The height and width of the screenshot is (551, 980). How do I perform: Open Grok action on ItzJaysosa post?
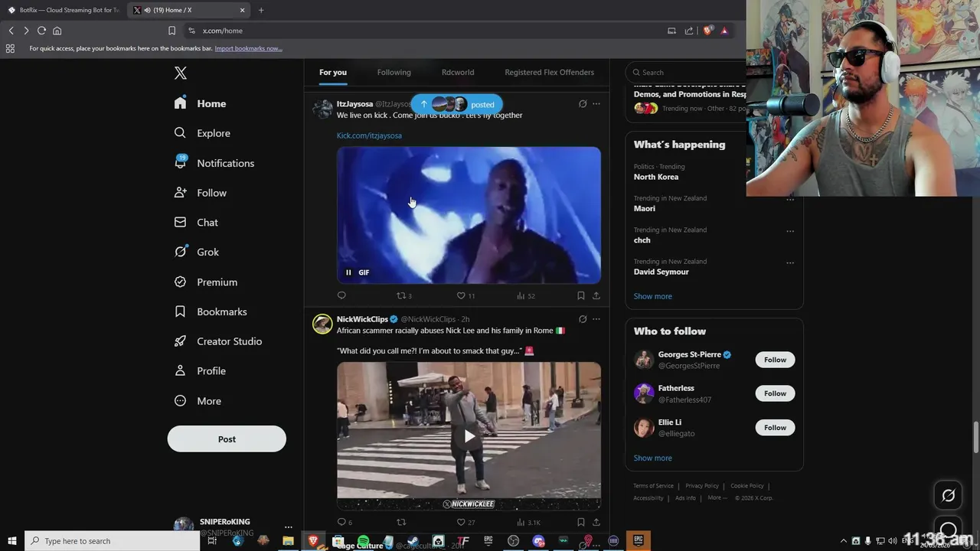(x=583, y=104)
